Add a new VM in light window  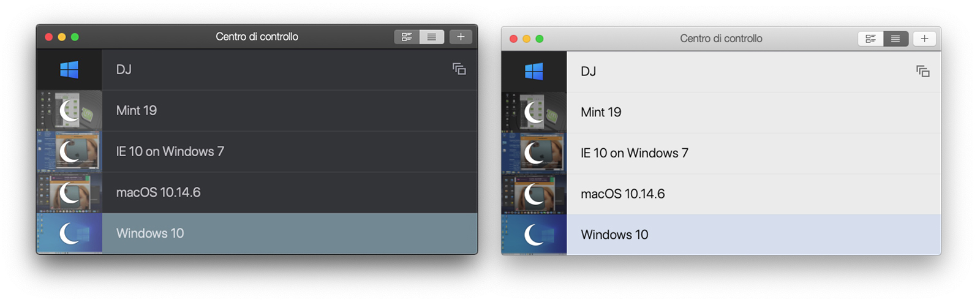[x=925, y=39]
